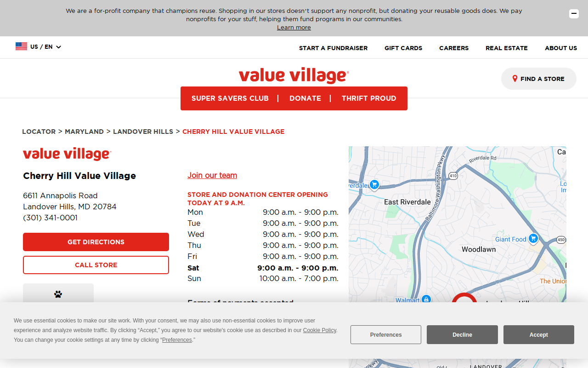Click the Woodlawn map label
This screenshot has width=588, height=368.
pos(479,249)
